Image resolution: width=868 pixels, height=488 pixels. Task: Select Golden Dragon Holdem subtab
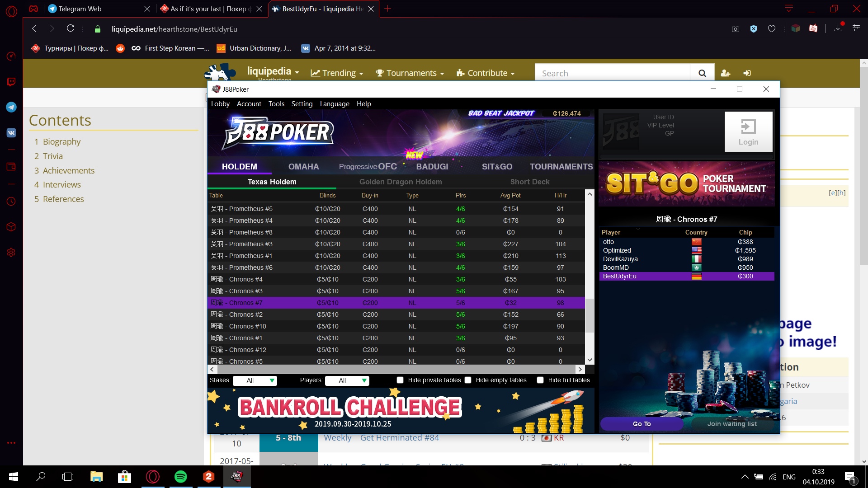[x=401, y=182]
